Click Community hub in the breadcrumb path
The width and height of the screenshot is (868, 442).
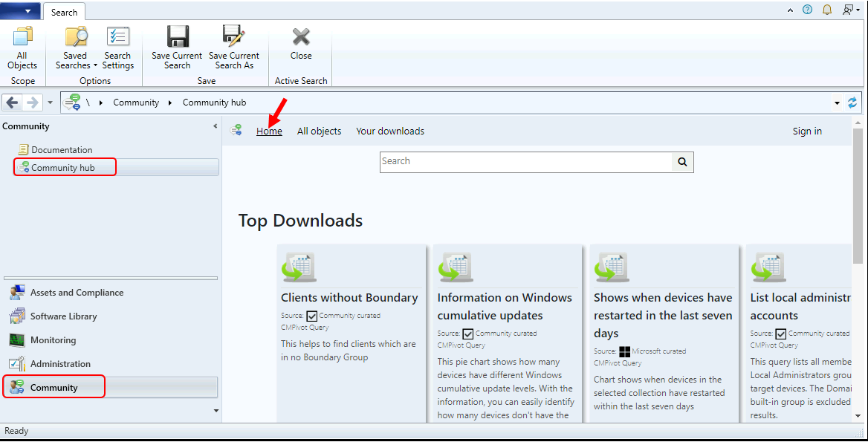[x=214, y=103]
